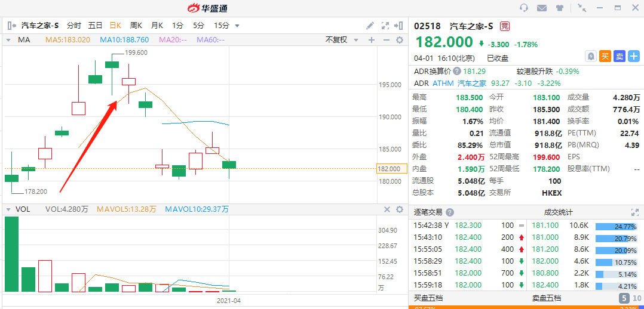
Task: Switch to 周K weekly chart tab
Action: click(x=136, y=26)
